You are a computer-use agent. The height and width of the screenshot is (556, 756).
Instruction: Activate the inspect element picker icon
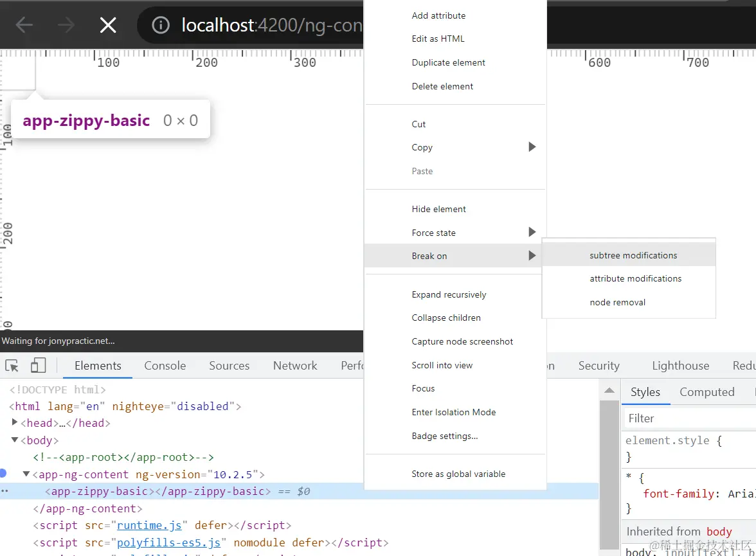[12, 366]
